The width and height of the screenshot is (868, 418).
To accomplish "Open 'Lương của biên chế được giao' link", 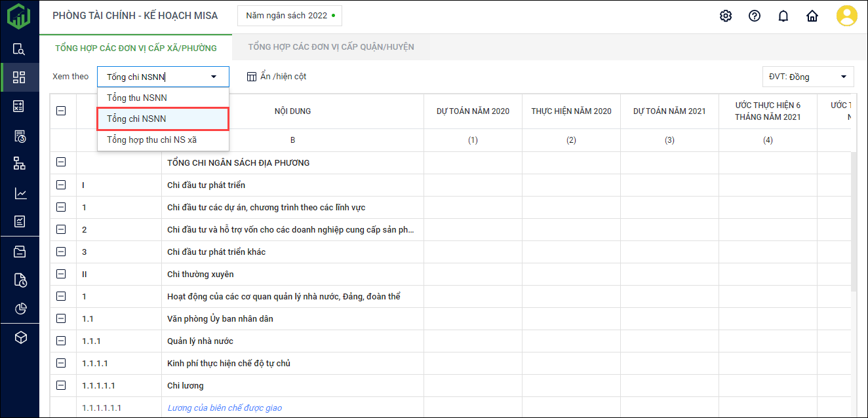I will point(224,408).
